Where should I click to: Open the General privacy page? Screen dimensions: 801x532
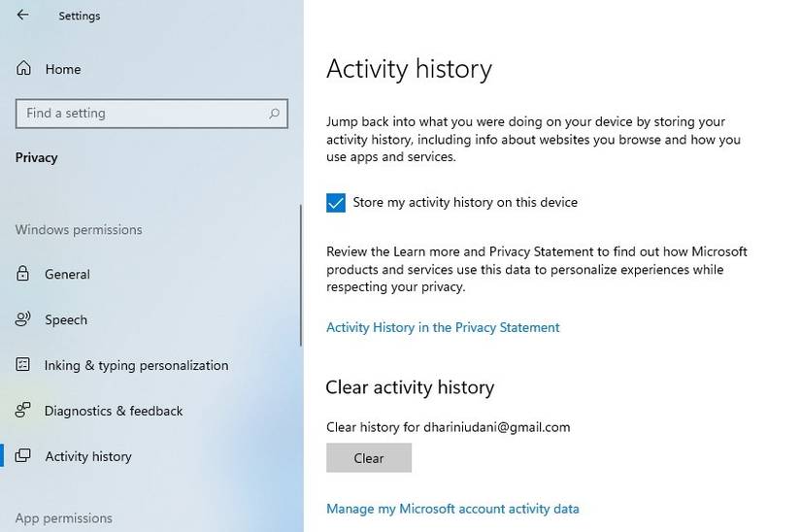pos(67,274)
